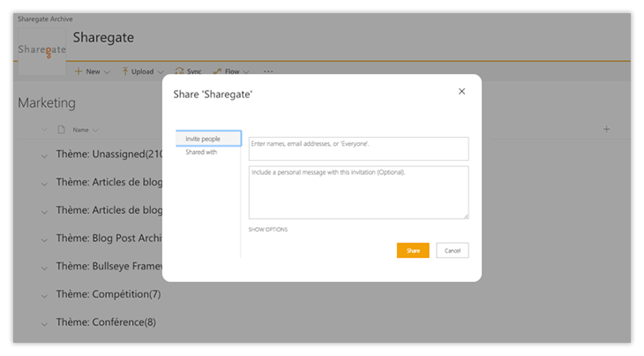Collapse the Thème: Unassigned group
The width and height of the screenshot is (644, 356).
tap(44, 156)
